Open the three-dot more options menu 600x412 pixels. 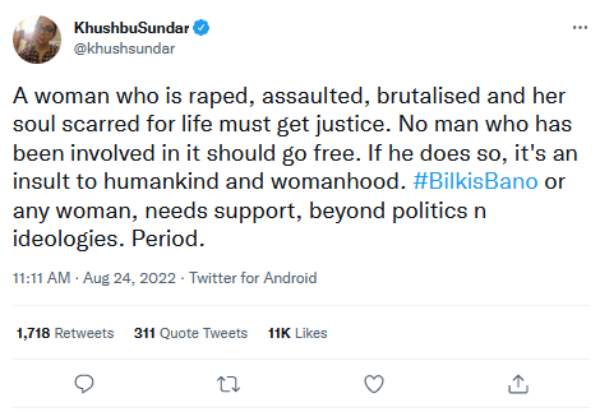[x=580, y=26]
